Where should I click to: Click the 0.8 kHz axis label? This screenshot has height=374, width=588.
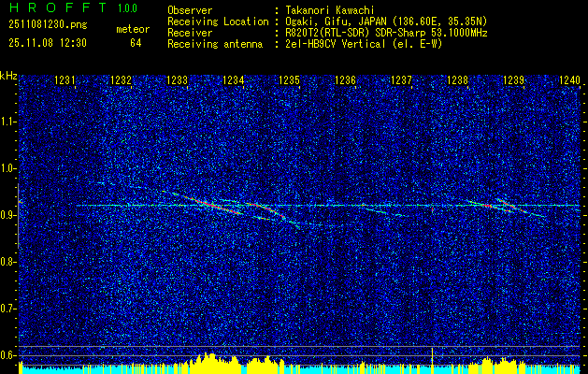(7, 262)
